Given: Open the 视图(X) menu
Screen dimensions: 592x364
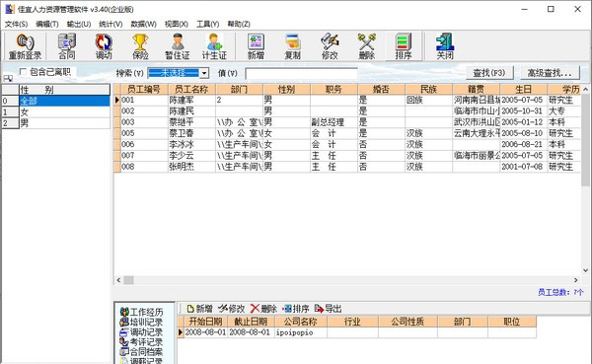Looking at the screenshot, I should (177, 24).
